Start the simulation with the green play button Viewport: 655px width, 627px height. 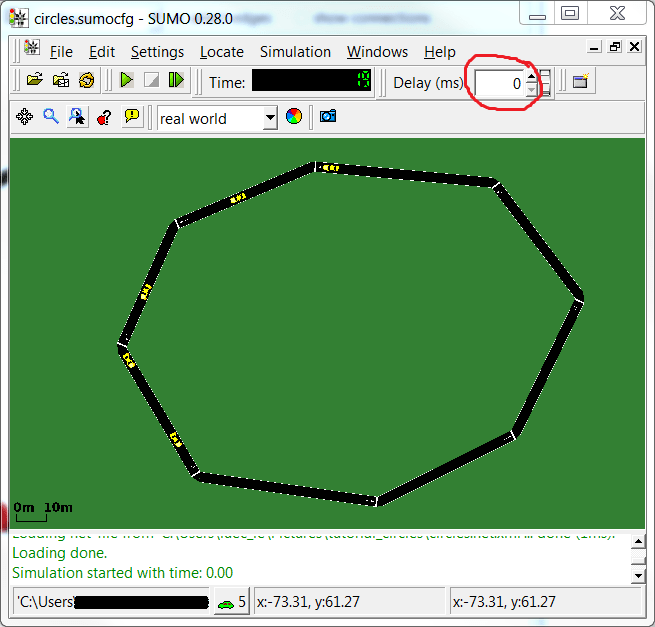coord(127,80)
